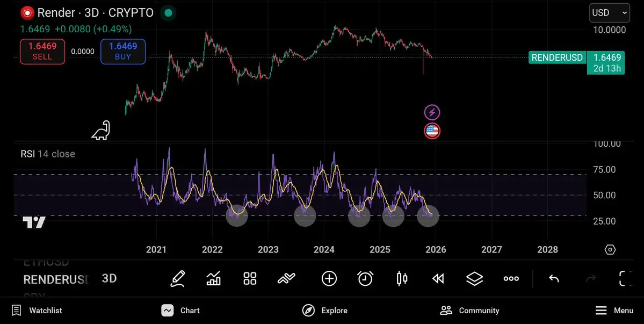
Task: Select the drawing pencil tool
Action: tap(178, 278)
